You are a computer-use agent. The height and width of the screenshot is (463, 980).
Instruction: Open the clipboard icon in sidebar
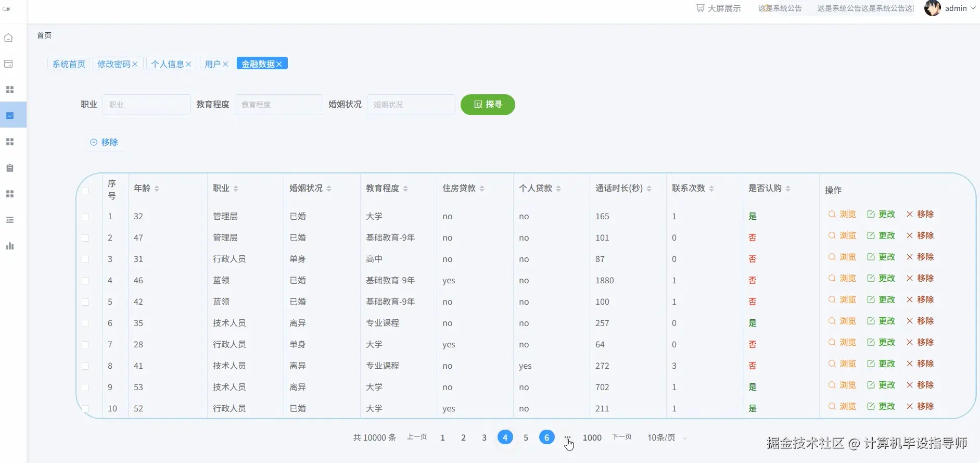tap(10, 168)
